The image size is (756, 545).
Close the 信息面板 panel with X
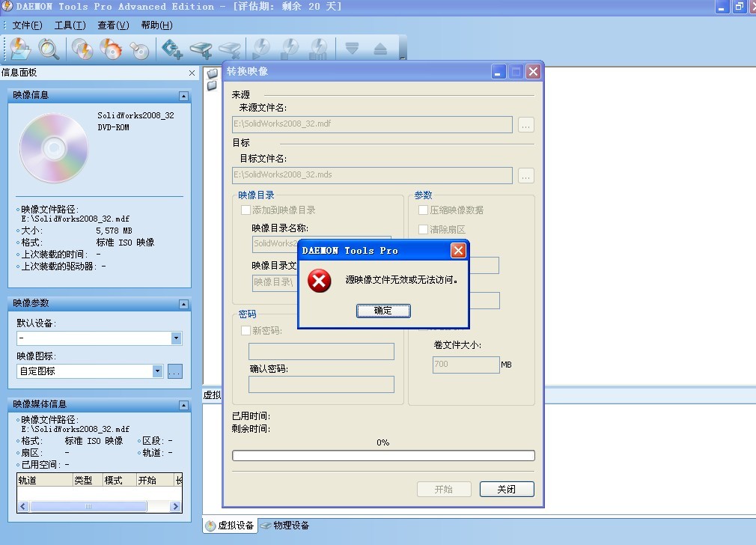pyautogui.click(x=192, y=73)
